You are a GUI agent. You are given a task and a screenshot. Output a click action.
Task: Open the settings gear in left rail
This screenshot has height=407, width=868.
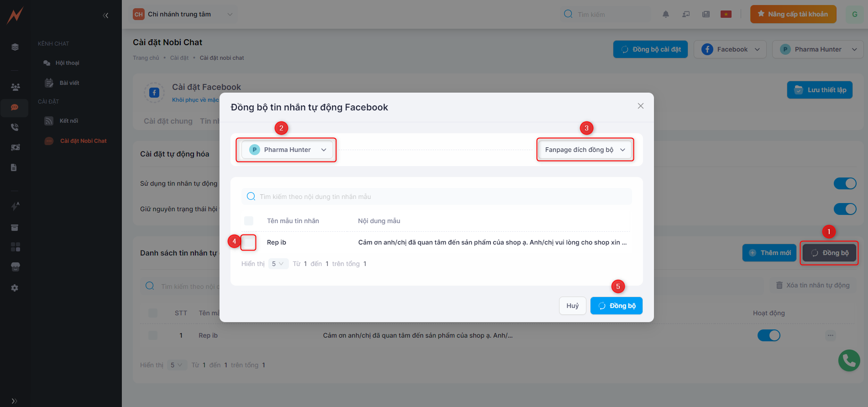click(15, 288)
